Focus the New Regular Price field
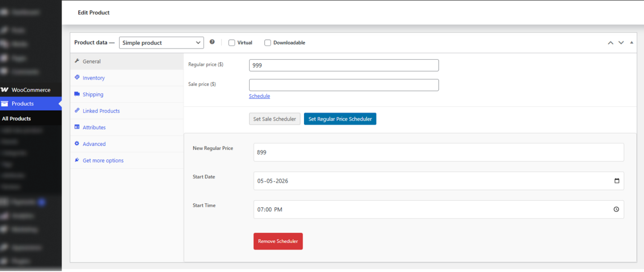The image size is (644, 272). (439, 152)
